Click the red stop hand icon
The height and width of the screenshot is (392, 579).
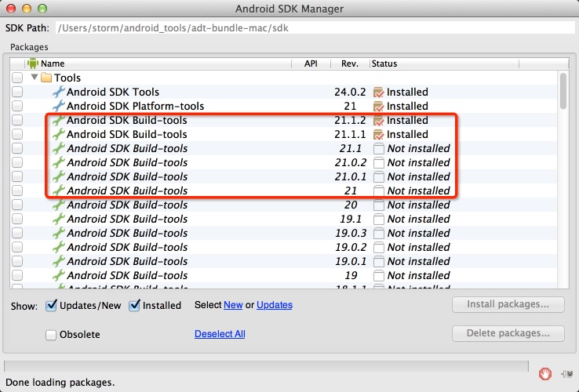click(545, 374)
